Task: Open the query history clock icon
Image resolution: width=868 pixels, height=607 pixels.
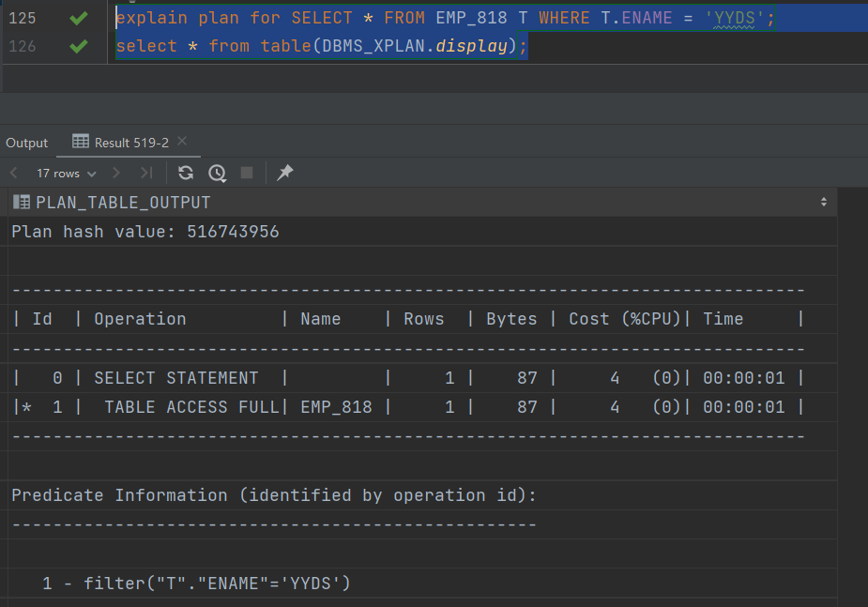Action: pyautogui.click(x=217, y=174)
